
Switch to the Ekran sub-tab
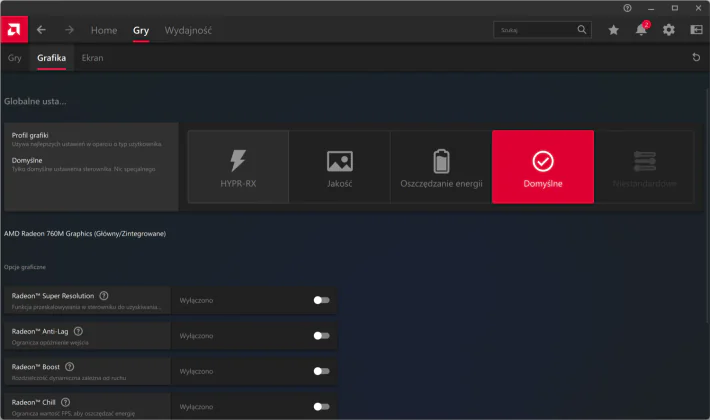point(92,58)
